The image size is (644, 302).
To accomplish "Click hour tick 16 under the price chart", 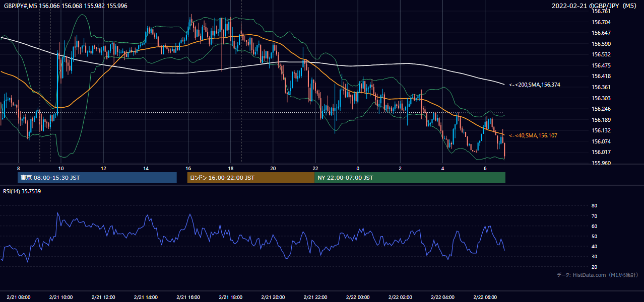I will click(188, 168).
